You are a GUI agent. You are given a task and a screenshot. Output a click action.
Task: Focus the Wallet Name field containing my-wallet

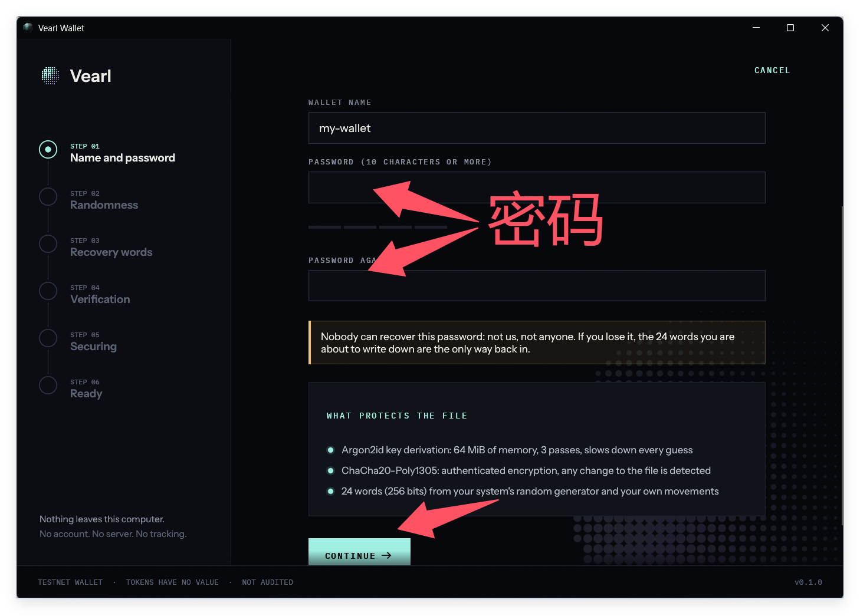click(537, 128)
